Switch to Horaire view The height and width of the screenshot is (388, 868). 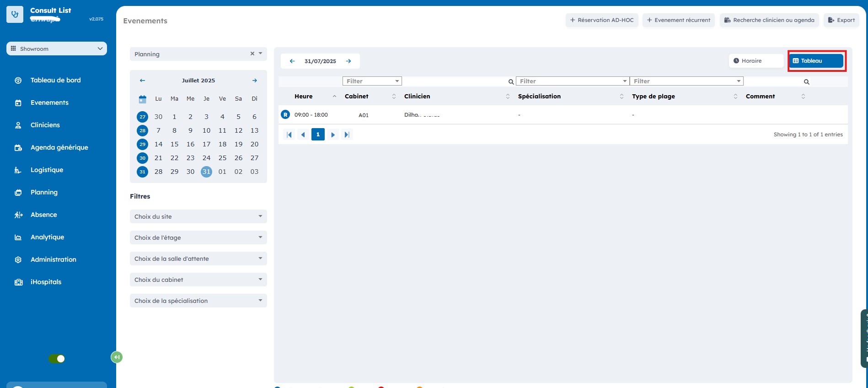(755, 61)
